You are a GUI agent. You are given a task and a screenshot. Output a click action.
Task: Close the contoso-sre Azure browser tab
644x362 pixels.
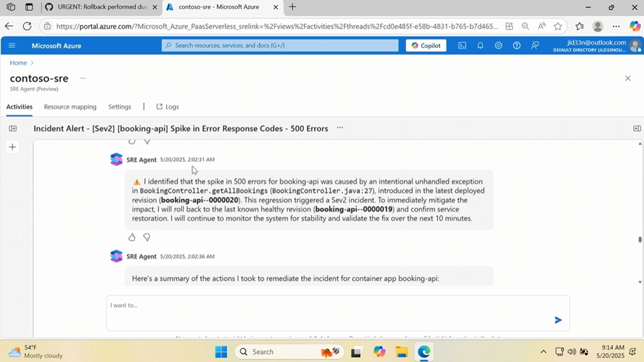point(275,7)
